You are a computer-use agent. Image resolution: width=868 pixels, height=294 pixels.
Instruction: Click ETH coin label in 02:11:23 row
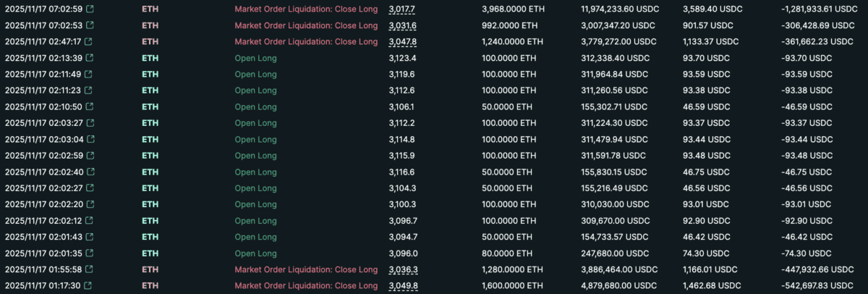tap(150, 91)
